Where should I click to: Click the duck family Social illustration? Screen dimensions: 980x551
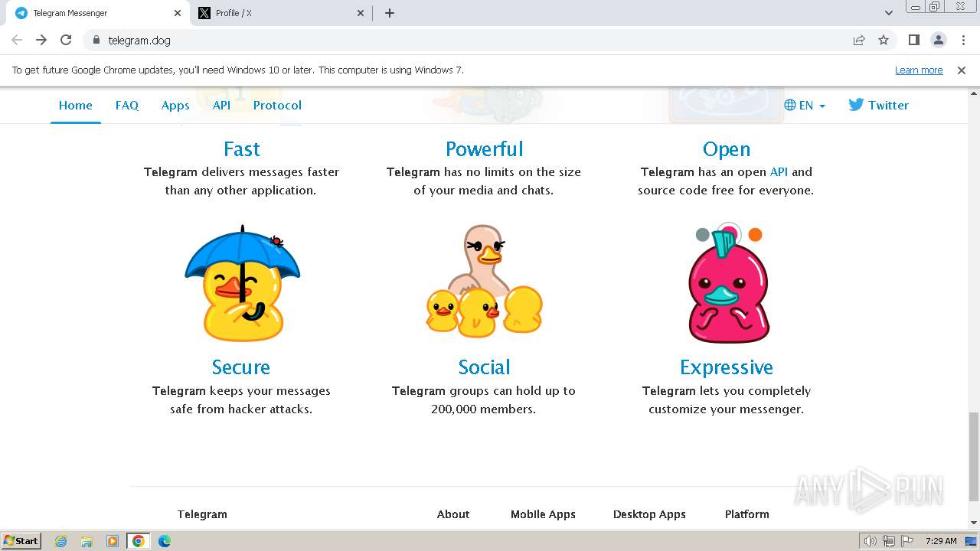click(484, 282)
